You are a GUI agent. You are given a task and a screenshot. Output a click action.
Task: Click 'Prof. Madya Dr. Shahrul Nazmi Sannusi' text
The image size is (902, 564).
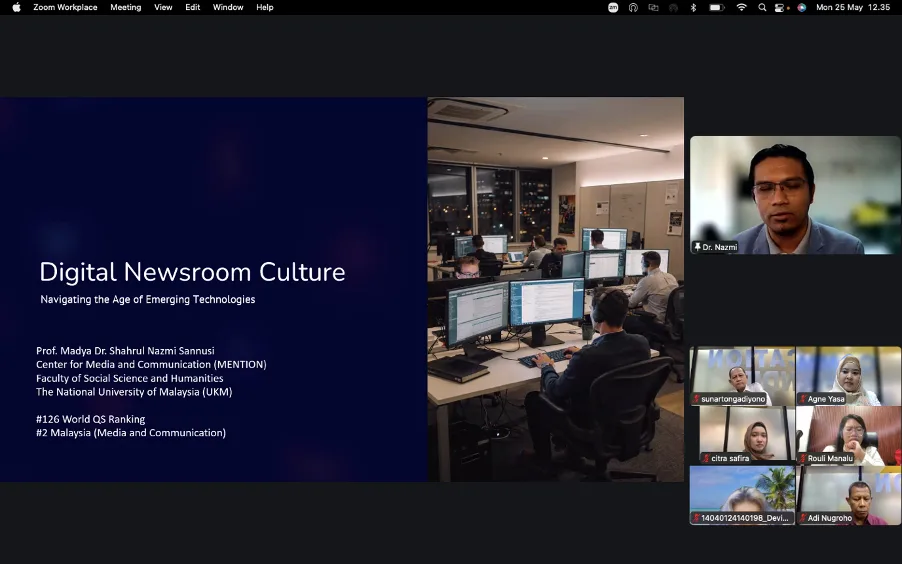125,350
